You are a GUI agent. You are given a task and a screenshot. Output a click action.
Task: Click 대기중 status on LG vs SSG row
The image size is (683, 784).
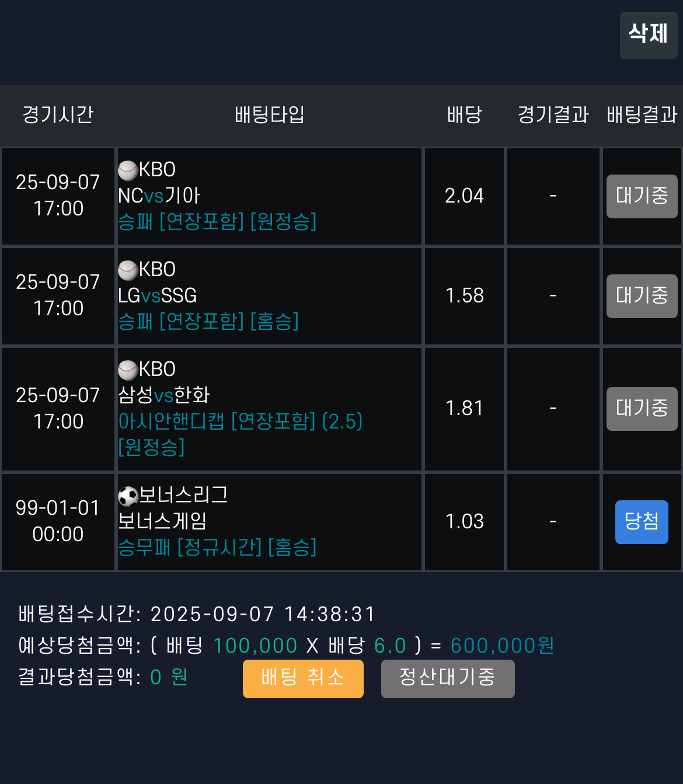(642, 296)
